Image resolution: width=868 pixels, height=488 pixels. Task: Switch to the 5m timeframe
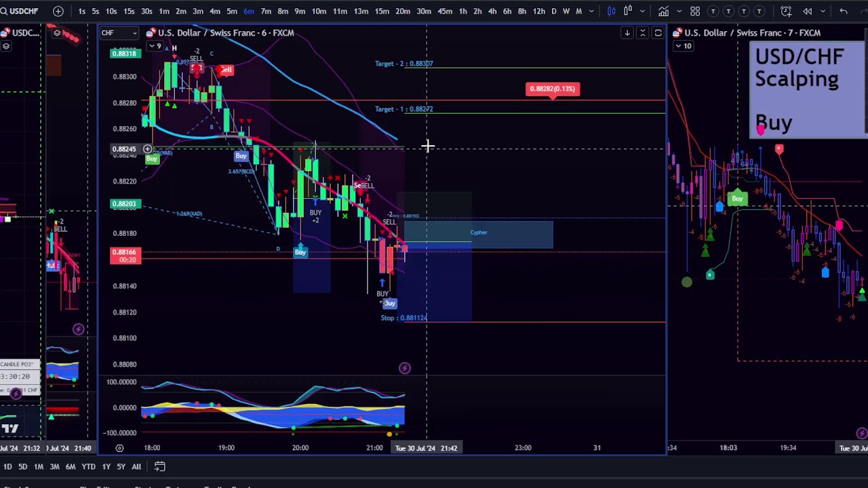pyautogui.click(x=232, y=11)
